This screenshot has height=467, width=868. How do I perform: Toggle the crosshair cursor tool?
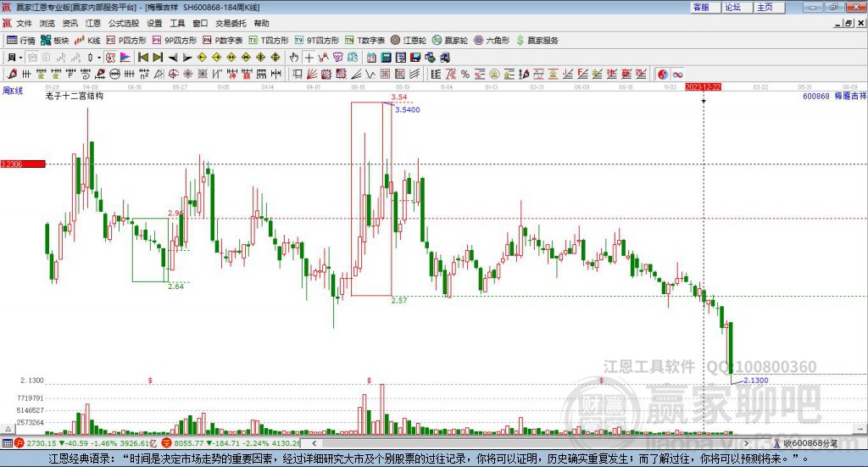pyautogui.click(x=309, y=58)
